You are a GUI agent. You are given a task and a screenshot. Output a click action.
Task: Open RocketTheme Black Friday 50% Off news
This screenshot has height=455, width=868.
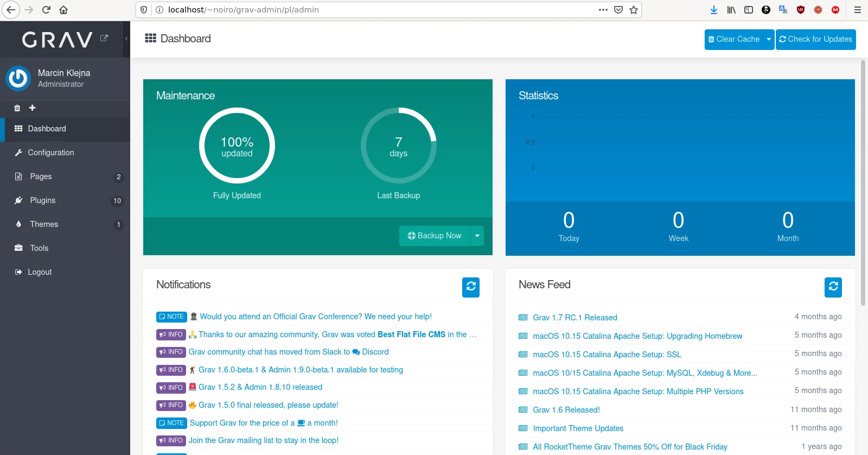pos(630,447)
